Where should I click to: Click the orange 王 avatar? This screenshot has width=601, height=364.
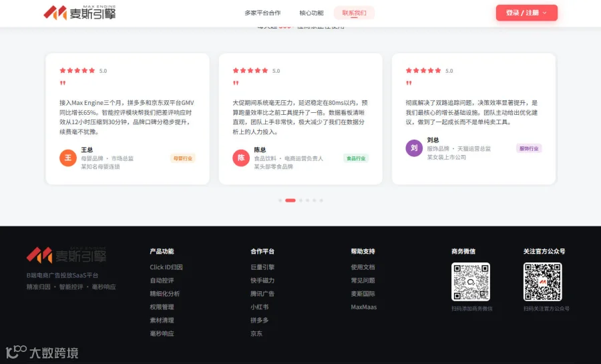tap(68, 158)
